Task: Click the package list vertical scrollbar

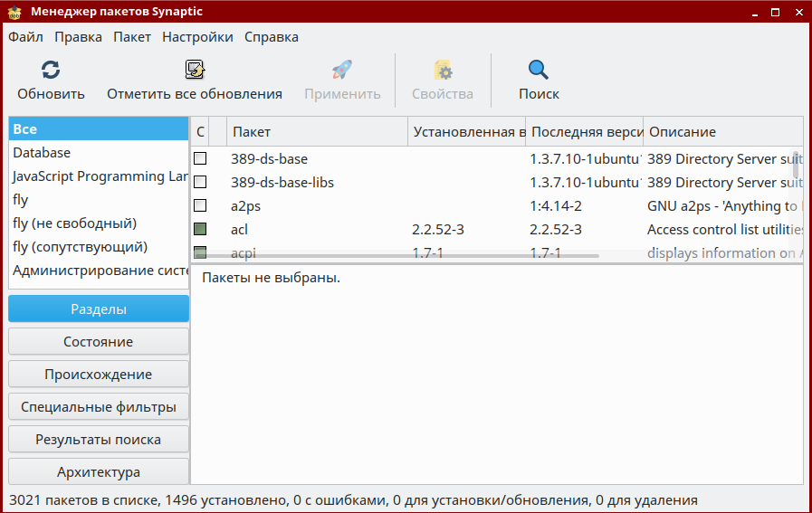Action: point(796,164)
